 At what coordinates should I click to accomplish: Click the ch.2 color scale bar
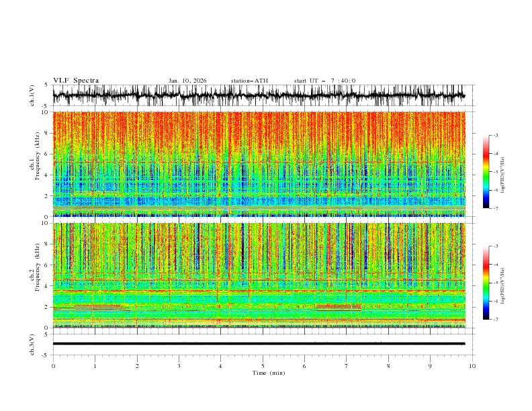[x=486, y=283]
